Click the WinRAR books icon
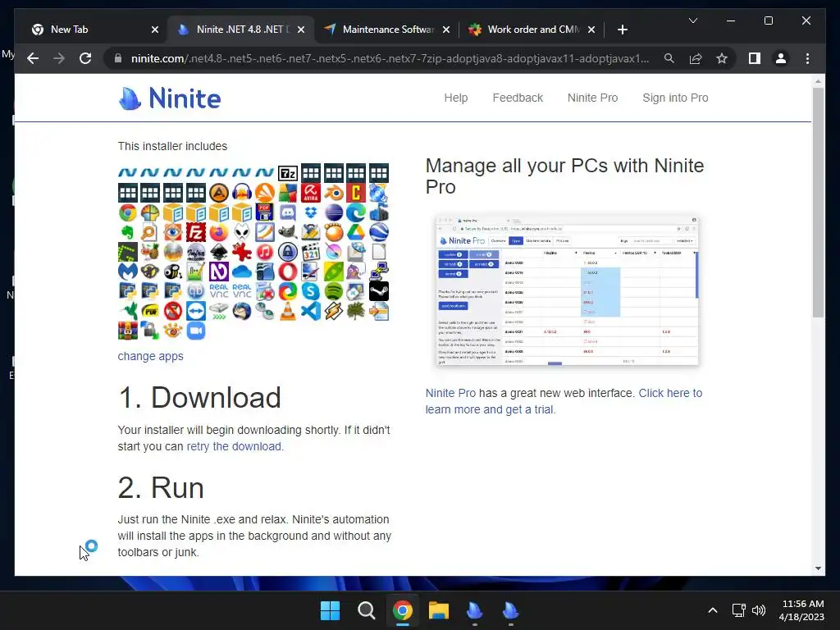The height and width of the screenshot is (630, 840). click(x=127, y=331)
